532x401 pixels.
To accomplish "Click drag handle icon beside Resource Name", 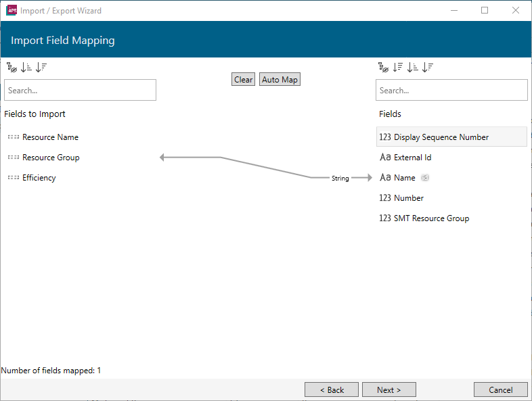I will (14, 137).
